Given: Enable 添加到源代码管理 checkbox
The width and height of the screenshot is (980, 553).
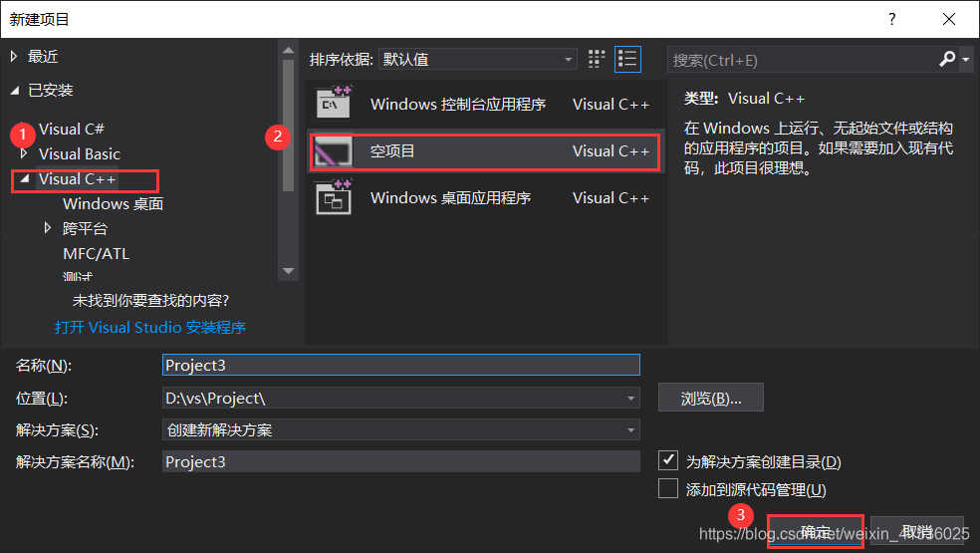Looking at the screenshot, I should pyautogui.click(x=668, y=488).
